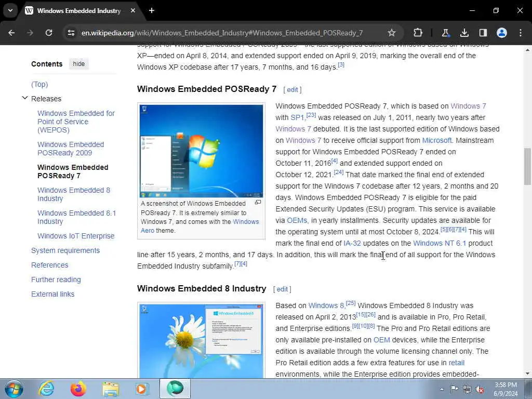Go to Windows IoT Enterprise section
Image resolution: width=532 pixels, height=399 pixels.
76,236
